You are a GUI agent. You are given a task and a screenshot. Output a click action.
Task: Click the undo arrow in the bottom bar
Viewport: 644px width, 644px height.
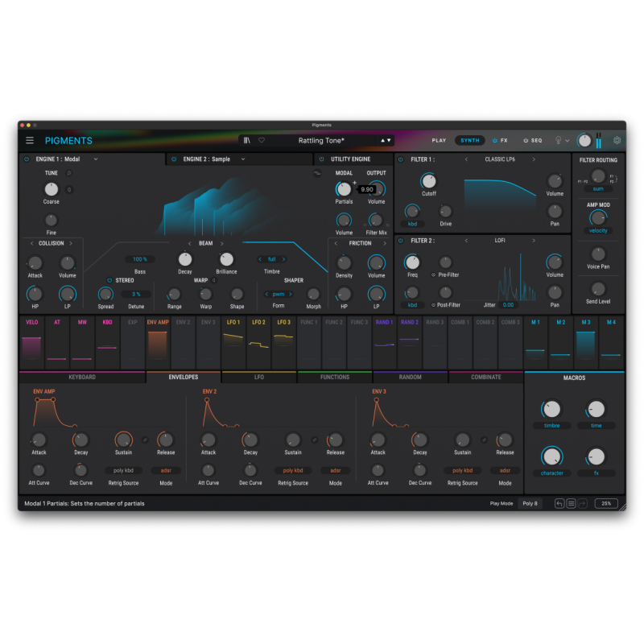tap(559, 502)
